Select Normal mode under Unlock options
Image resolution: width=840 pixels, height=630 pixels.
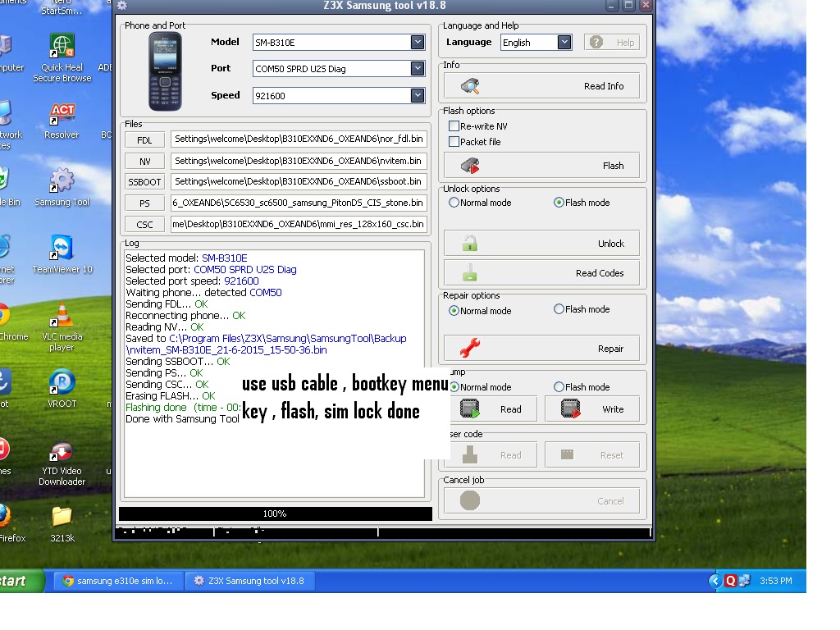[x=454, y=203]
